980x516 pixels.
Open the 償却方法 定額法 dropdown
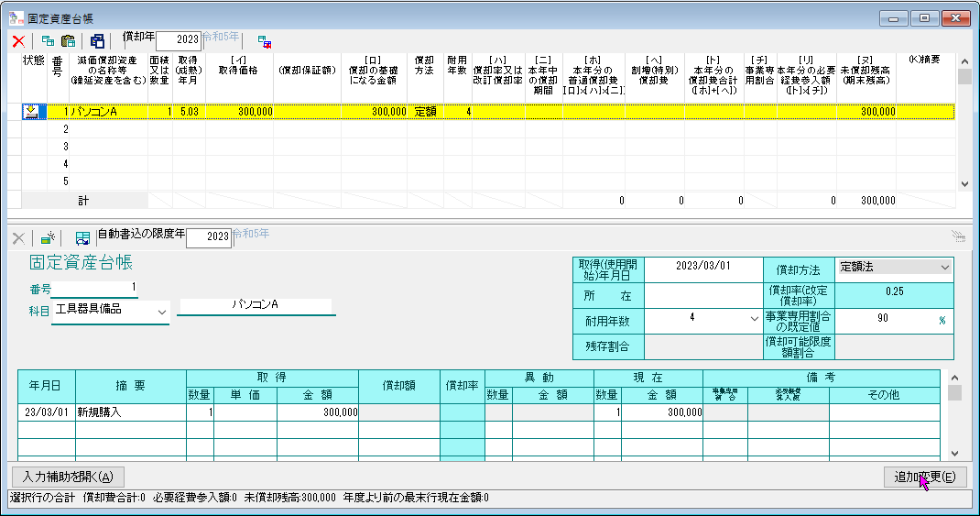(x=944, y=267)
